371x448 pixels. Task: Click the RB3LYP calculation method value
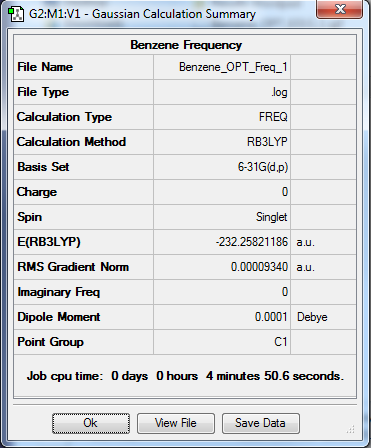(267, 142)
